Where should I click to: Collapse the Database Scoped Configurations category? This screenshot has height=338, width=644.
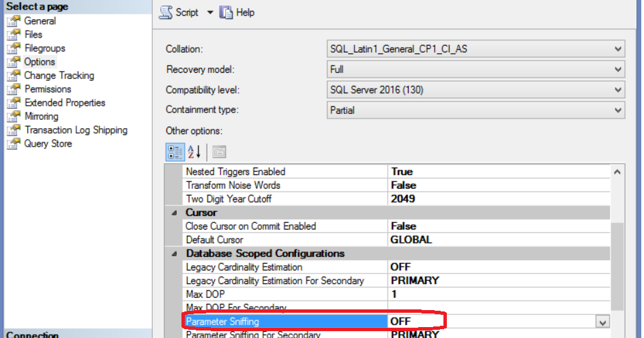tap(174, 253)
